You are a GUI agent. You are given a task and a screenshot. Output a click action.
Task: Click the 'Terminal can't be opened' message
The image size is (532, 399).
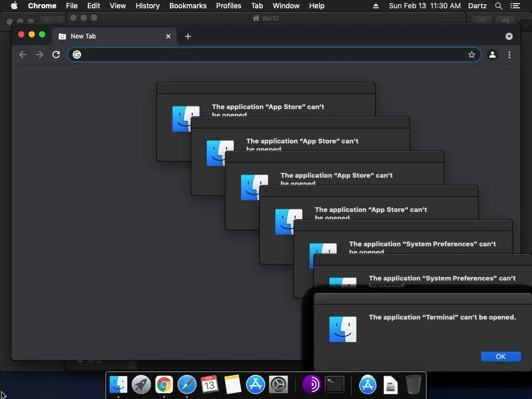coord(442,317)
